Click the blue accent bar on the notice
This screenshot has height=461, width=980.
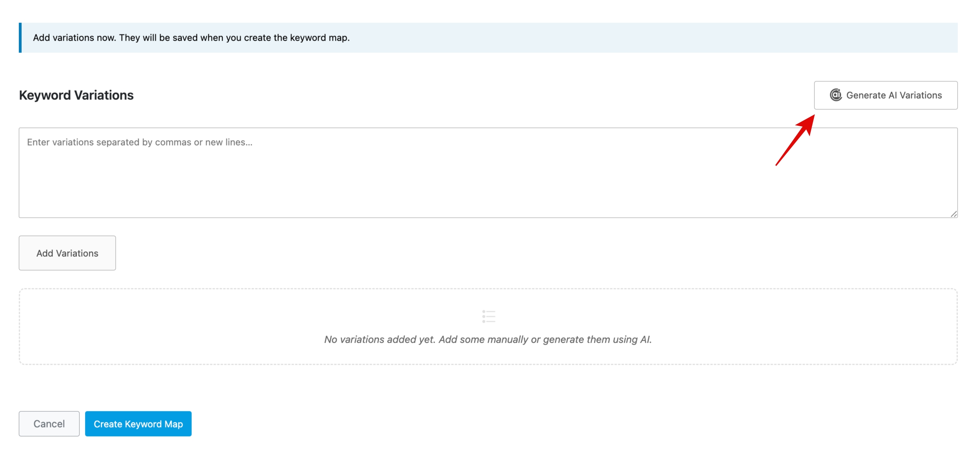click(x=20, y=38)
